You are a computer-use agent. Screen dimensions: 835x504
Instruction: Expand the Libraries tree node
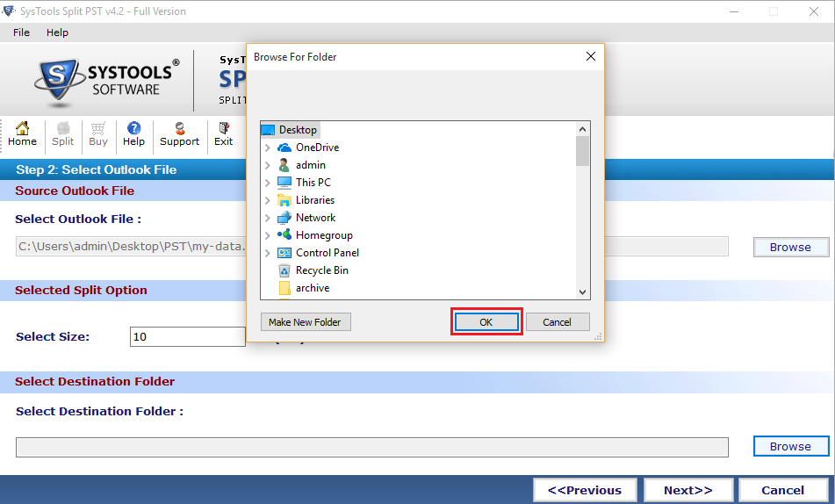267,200
